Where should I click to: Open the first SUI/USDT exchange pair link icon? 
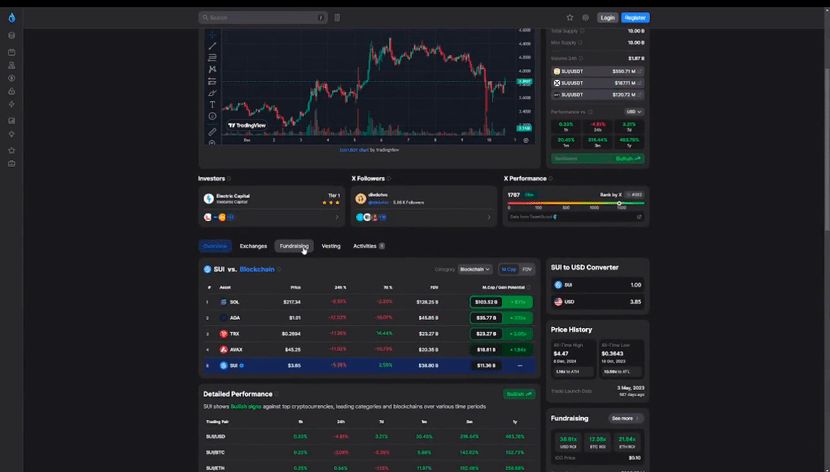(639, 71)
